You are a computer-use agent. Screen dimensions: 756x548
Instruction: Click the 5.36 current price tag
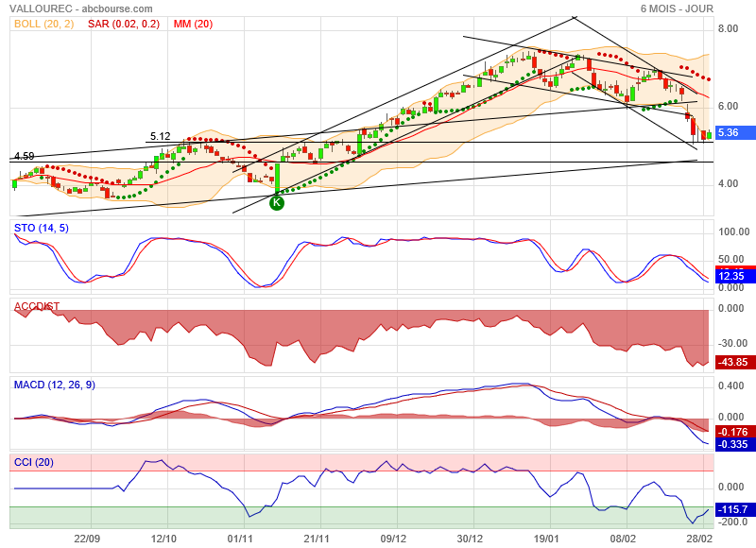[x=733, y=132]
